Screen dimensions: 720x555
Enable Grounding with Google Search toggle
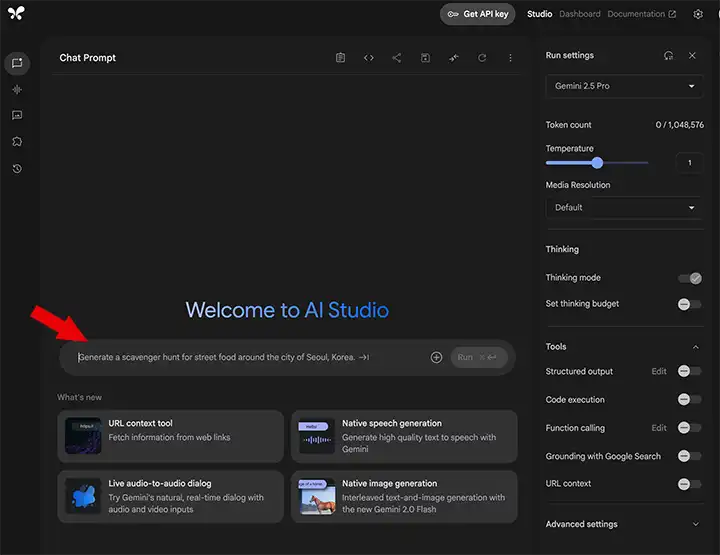point(690,456)
